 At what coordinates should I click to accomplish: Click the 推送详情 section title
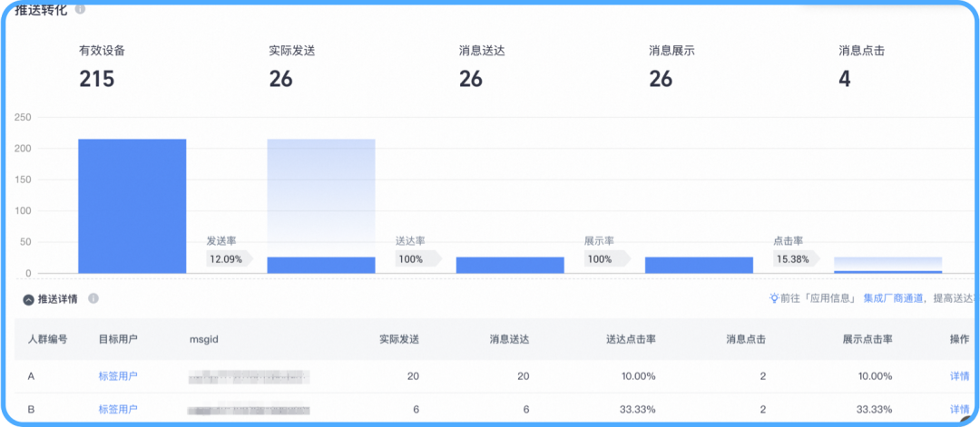(x=58, y=299)
